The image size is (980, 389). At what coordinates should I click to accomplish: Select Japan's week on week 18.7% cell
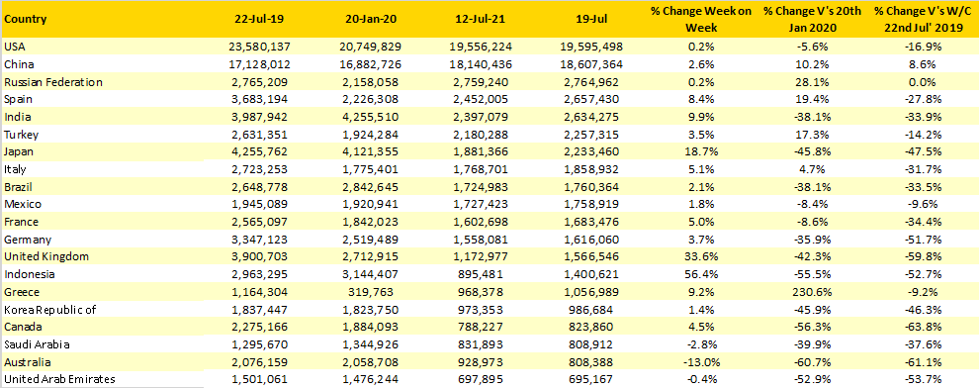700,152
